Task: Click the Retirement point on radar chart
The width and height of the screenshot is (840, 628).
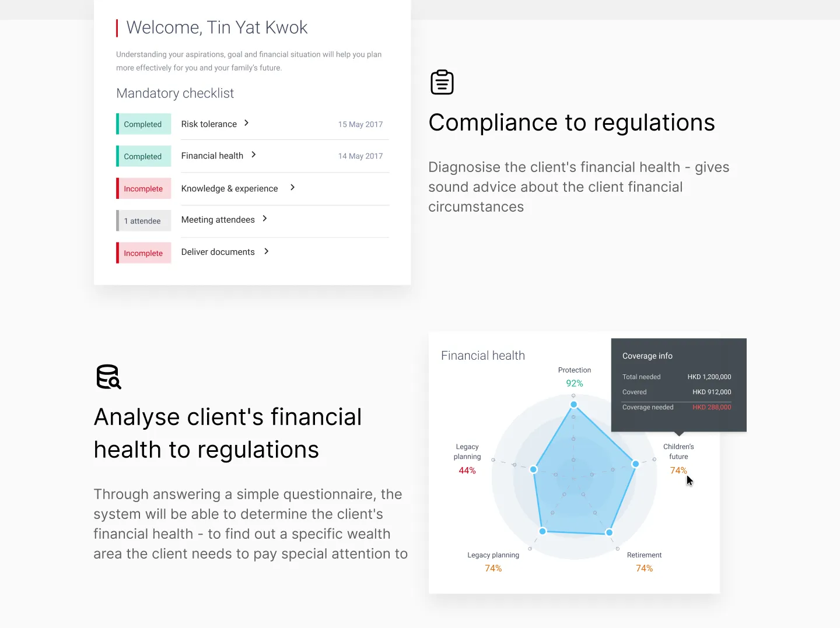Action: click(x=609, y=532)
